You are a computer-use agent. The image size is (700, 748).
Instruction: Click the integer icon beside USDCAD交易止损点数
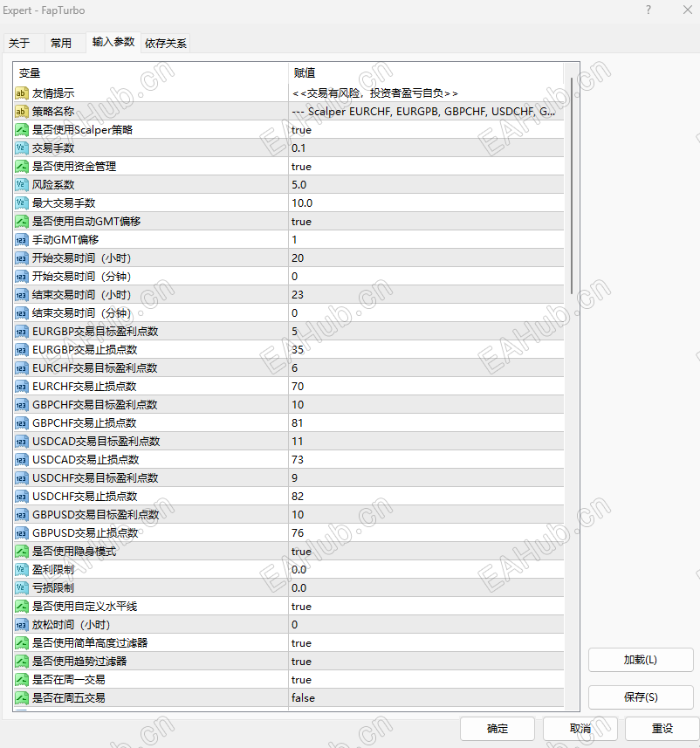pos(22,460)
